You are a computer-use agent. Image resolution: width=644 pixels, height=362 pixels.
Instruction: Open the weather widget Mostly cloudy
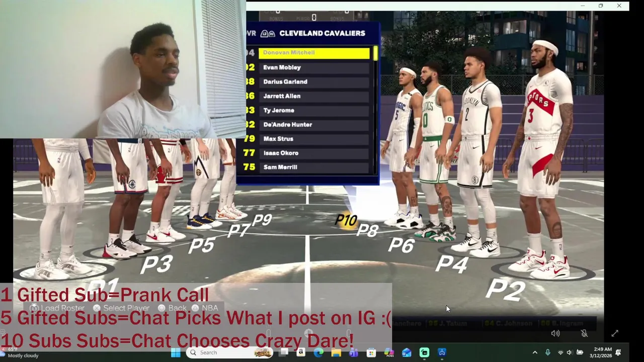(20, 352)
